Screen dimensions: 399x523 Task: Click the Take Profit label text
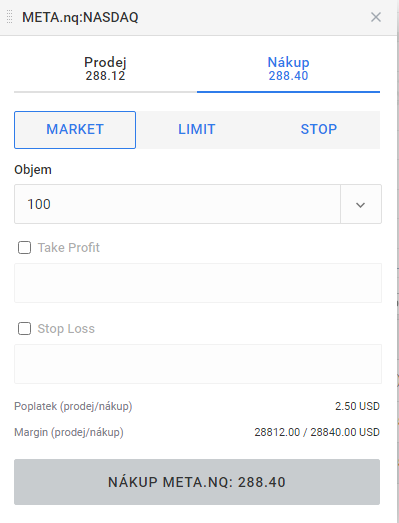point(68,248)
